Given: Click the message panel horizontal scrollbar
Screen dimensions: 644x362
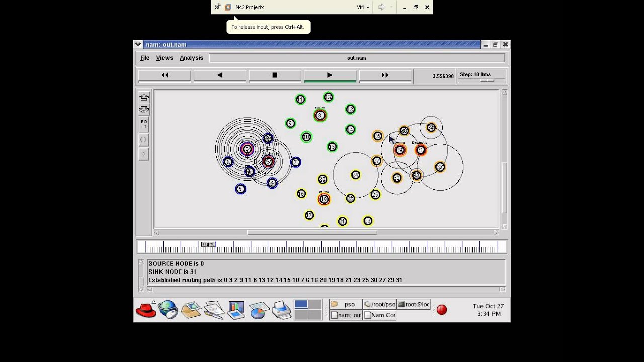Looking at the screenshot, I should click(327, 289).
